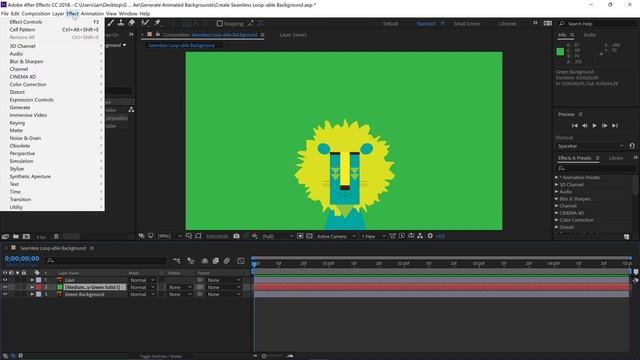Image resolution: width=640 pixels, height=360 pixels.
Task: Open the Composition Mini-Flowchart in the timeline
Action: pyautogui.click(x=176, y=261)
